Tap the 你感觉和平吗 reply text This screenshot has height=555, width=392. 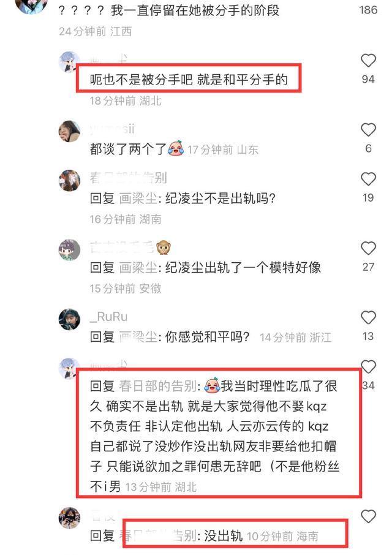(x=207, y=336)
